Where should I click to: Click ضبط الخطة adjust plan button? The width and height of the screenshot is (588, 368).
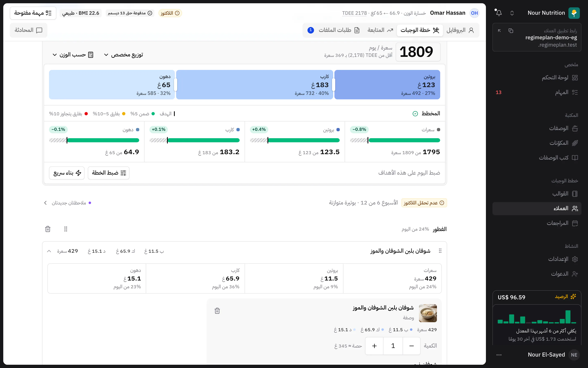(x=109, y=173)
